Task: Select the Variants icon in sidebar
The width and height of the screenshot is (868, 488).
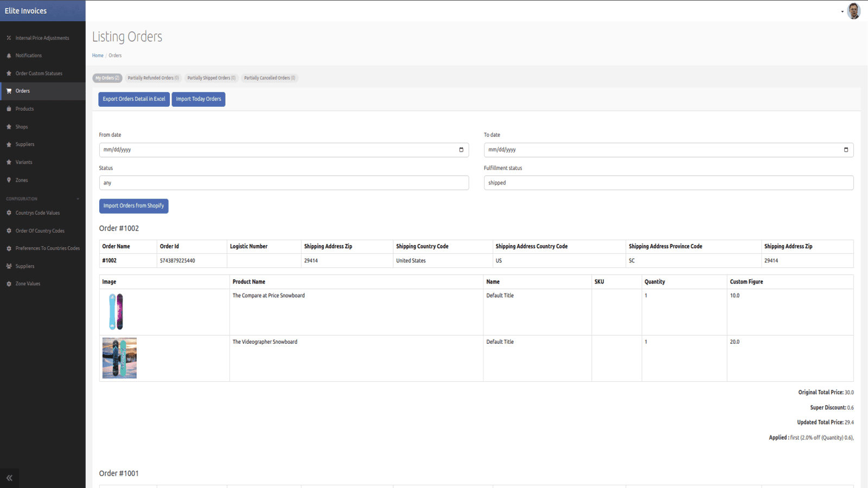Action: coord(9,162)
